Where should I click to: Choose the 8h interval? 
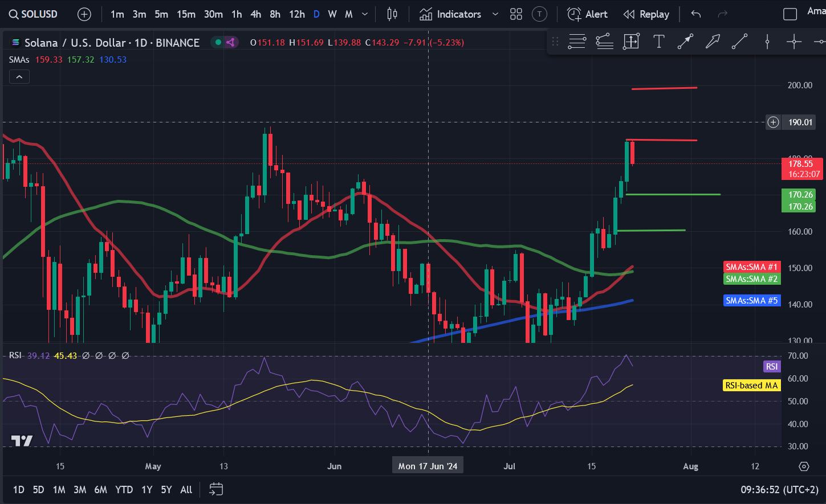[275, 14]
